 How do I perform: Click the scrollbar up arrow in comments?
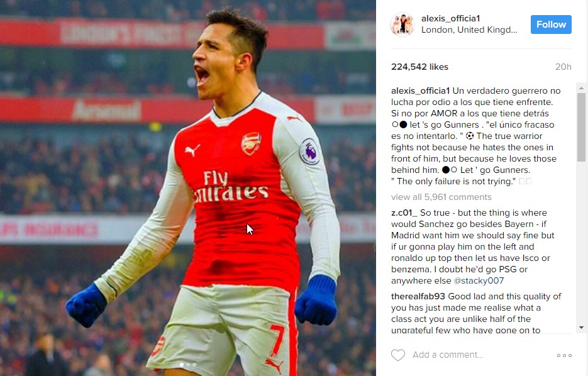(581, 88)
